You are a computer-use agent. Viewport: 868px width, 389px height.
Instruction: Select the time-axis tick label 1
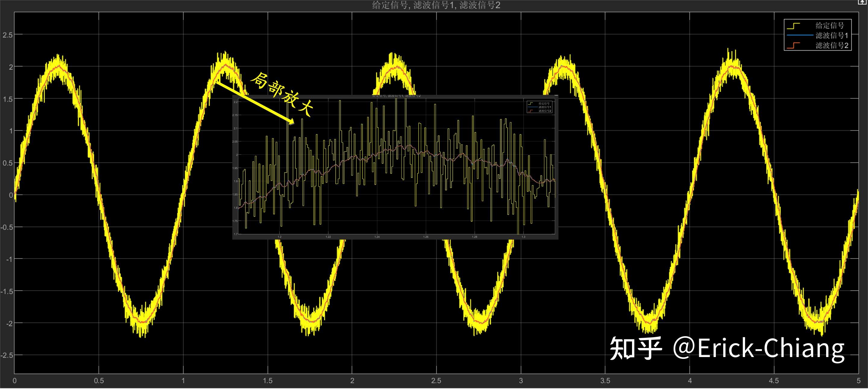coord(183,381)
